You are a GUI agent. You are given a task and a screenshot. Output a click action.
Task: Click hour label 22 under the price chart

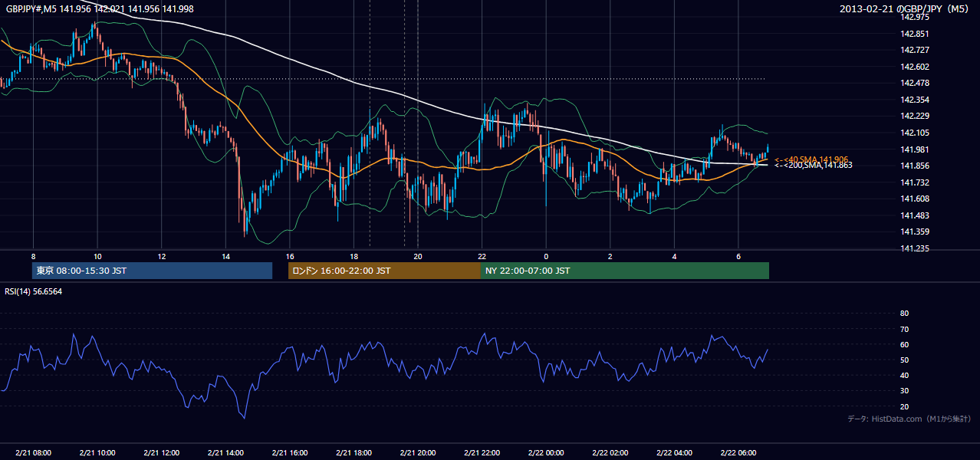(482, 256)
